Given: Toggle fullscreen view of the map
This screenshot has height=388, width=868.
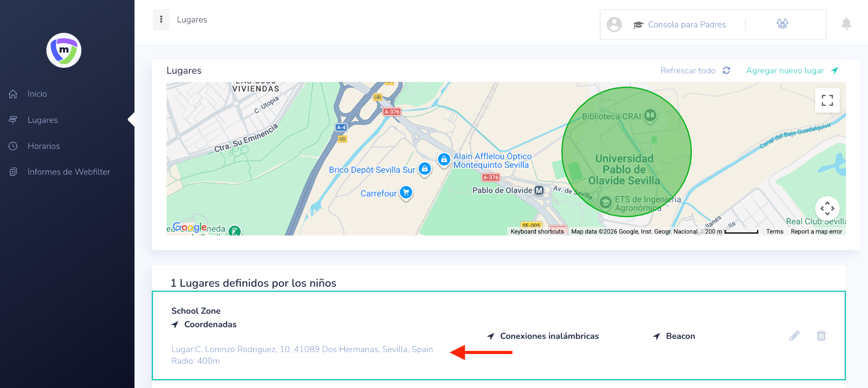Looking at the screenshot, I should pos(827,100).
